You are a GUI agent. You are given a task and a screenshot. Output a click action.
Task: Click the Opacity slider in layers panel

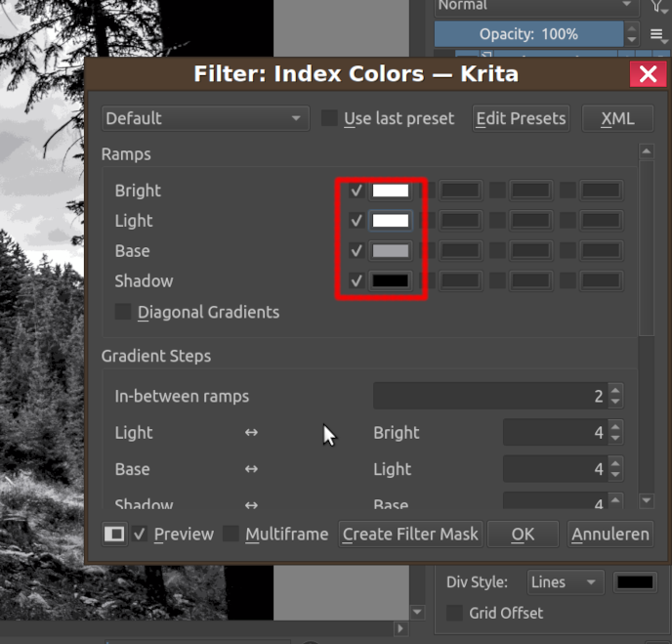[528, 34]
